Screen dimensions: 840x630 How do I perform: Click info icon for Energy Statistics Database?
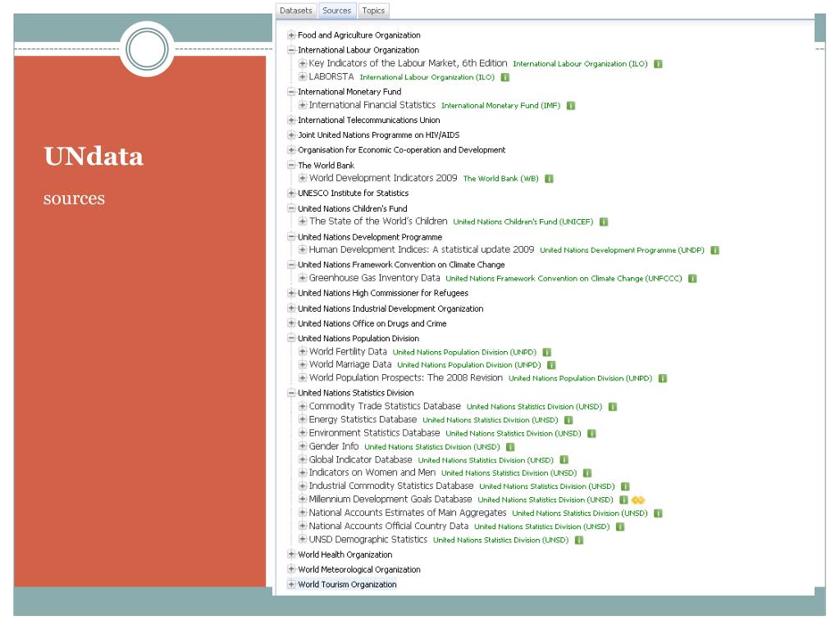pos(568,420)
